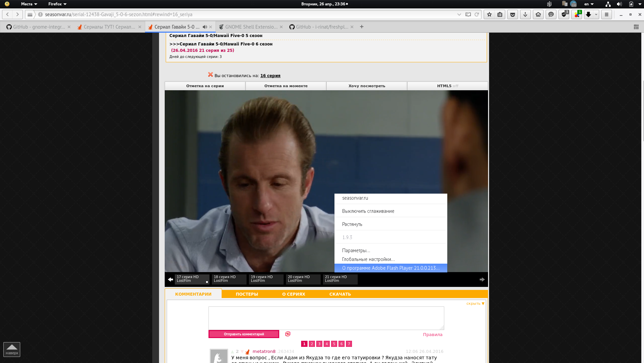Refresh comments with the red circular icon
The height and width of the screenshot is (363, 644).
288,334
